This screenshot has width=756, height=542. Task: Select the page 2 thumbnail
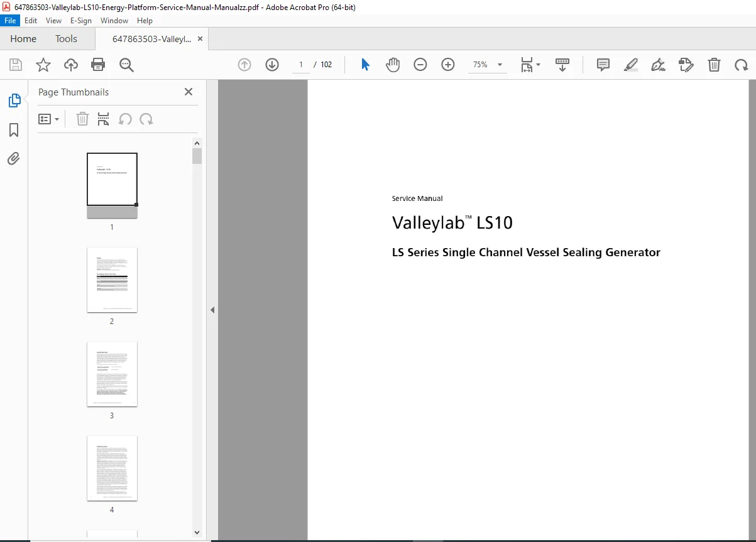(x=112, y=279)
